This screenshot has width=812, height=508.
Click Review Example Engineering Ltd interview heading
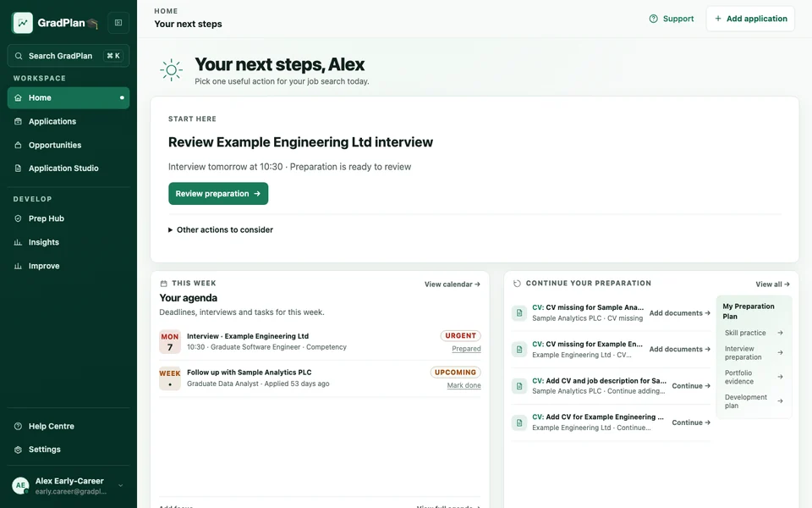300,142
